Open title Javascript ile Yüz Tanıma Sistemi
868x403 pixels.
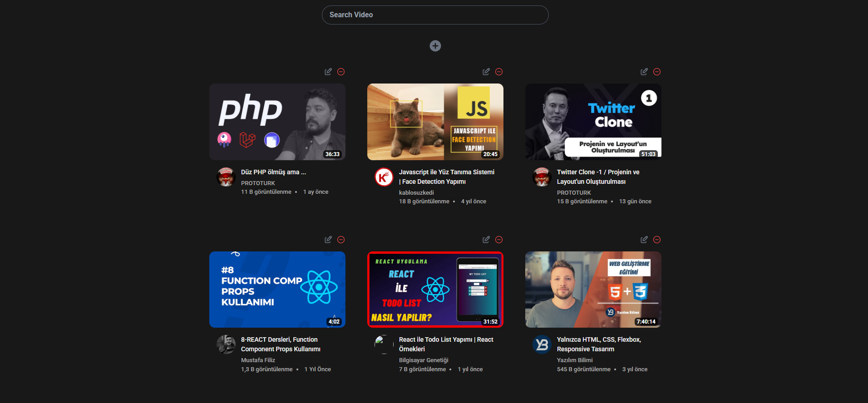(x=447, y=177)
